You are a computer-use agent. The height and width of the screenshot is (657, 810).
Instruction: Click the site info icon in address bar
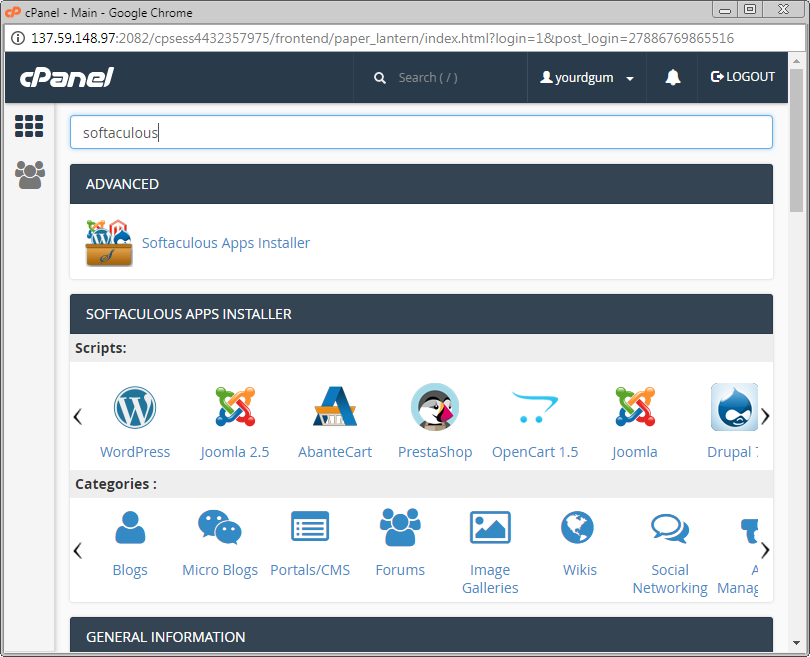click(18, 38)
